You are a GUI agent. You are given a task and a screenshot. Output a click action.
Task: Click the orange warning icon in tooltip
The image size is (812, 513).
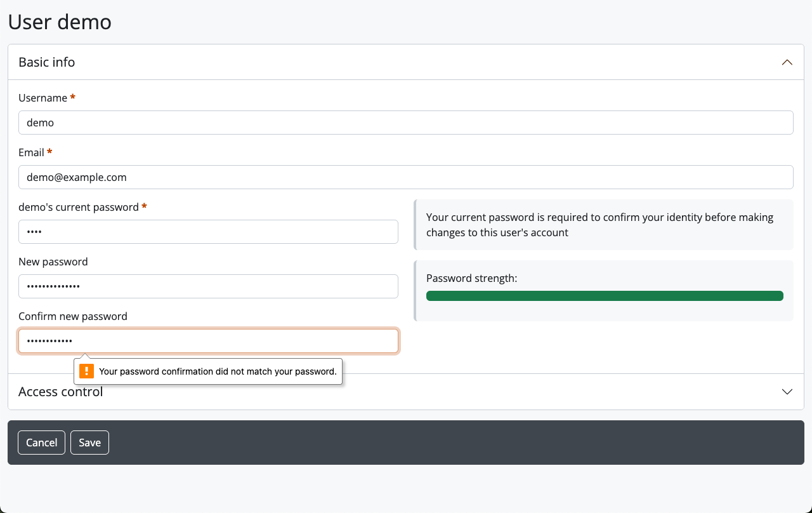tap(87, 371)
